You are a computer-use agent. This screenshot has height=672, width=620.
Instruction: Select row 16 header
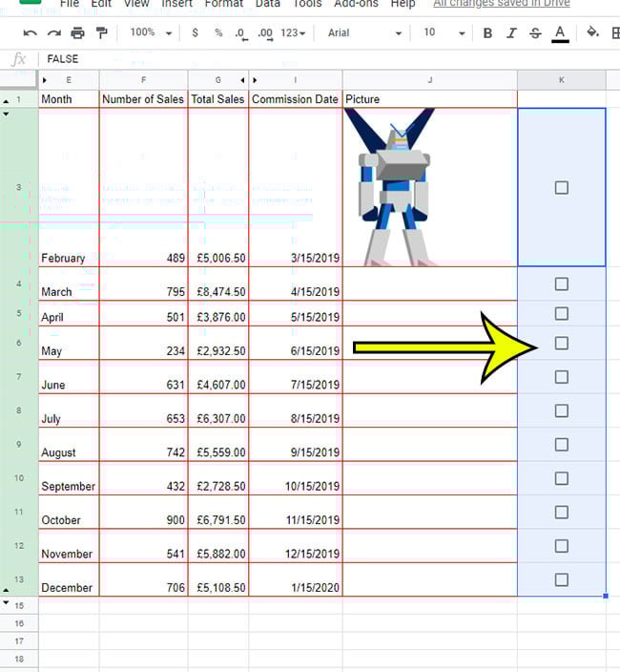click(19, 623)
